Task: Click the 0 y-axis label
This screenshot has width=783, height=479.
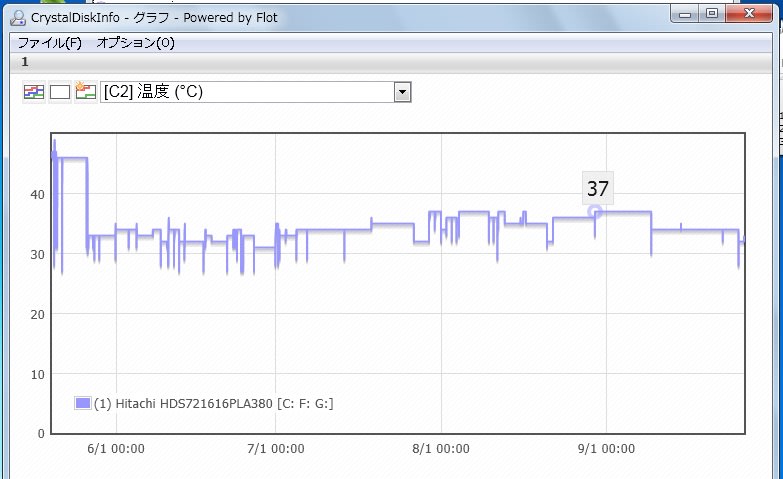Action: 41,434
